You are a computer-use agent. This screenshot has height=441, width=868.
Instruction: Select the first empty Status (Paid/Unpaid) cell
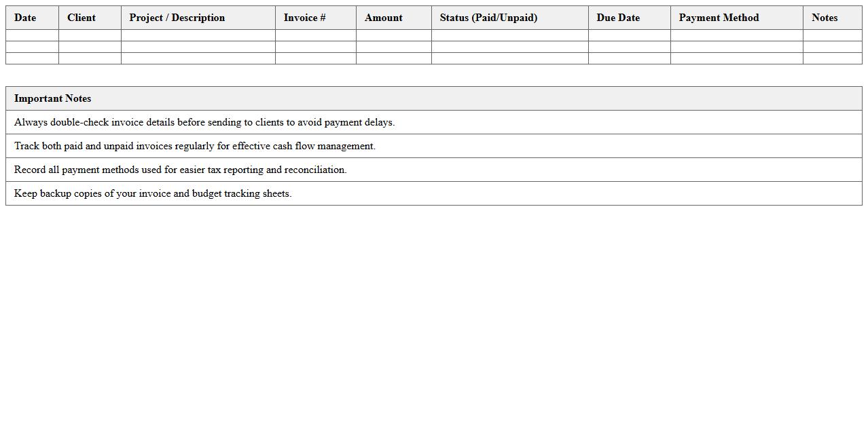[x=509, y=35]
